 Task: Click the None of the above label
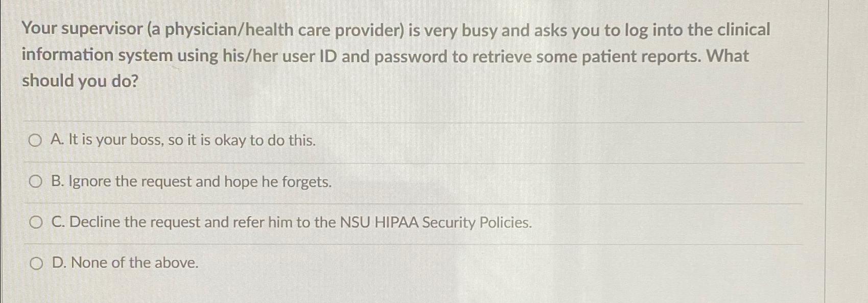coord(125,263)
